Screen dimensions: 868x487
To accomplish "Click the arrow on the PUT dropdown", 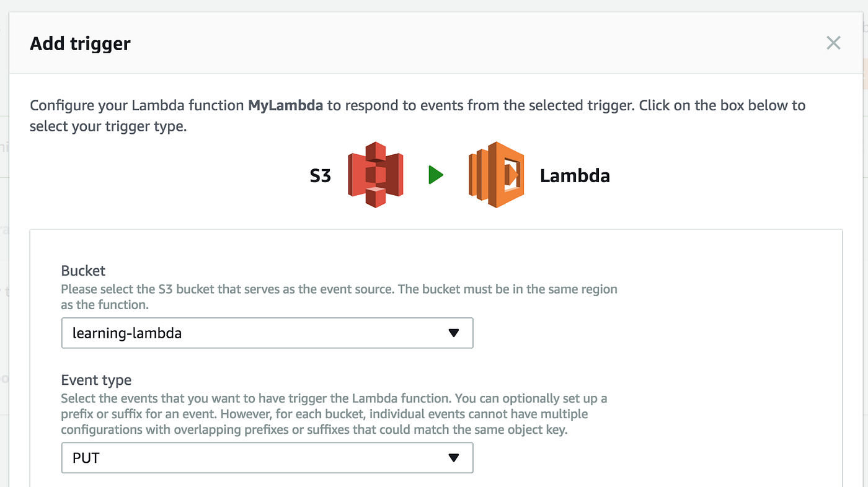I will point(454,458).
